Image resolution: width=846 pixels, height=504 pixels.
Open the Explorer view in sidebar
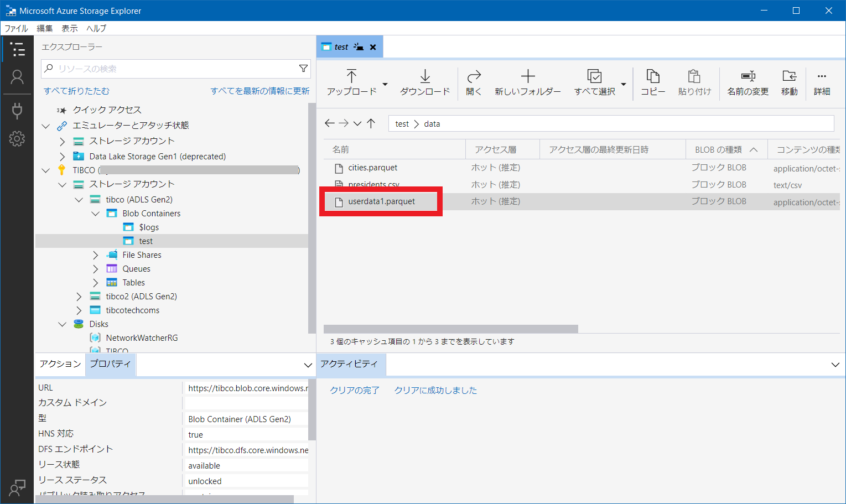click(17, 49)
